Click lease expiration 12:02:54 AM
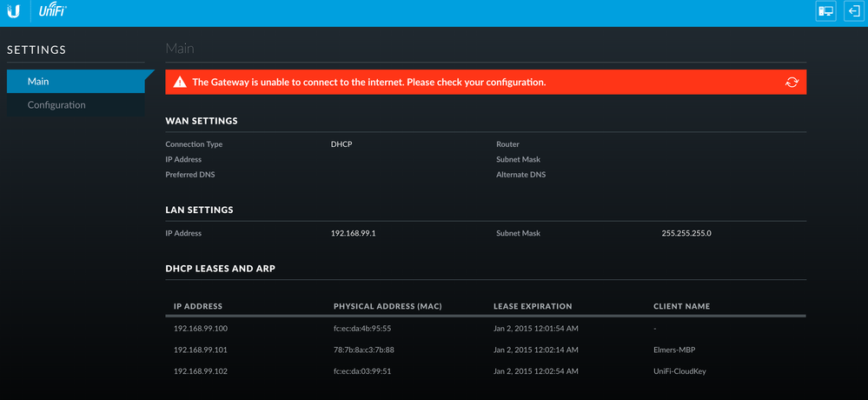Image resolution: width=868 pixels, height=400 pixels. (536, 371)
